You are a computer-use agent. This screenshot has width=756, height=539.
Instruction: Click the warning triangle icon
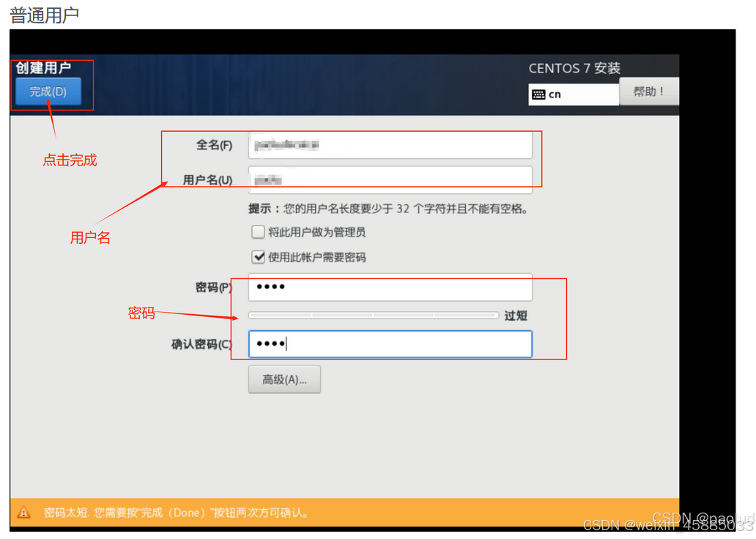[x=23, y=512]
